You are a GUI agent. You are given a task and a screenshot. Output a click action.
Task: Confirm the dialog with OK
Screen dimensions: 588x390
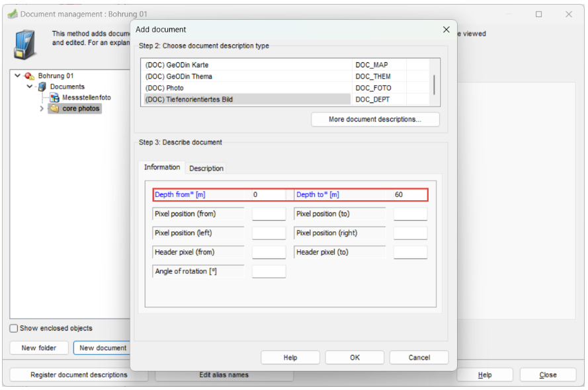pos(355,358)
